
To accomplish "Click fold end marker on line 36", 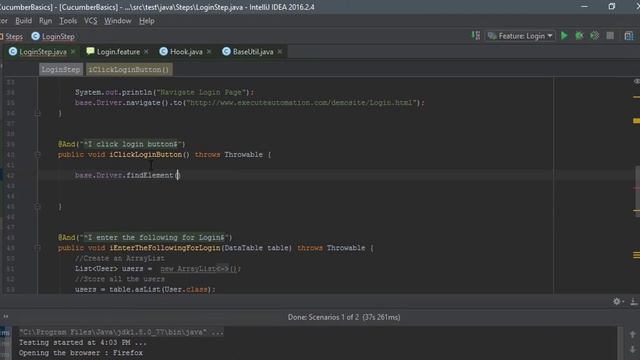I will tap(38, 113).
